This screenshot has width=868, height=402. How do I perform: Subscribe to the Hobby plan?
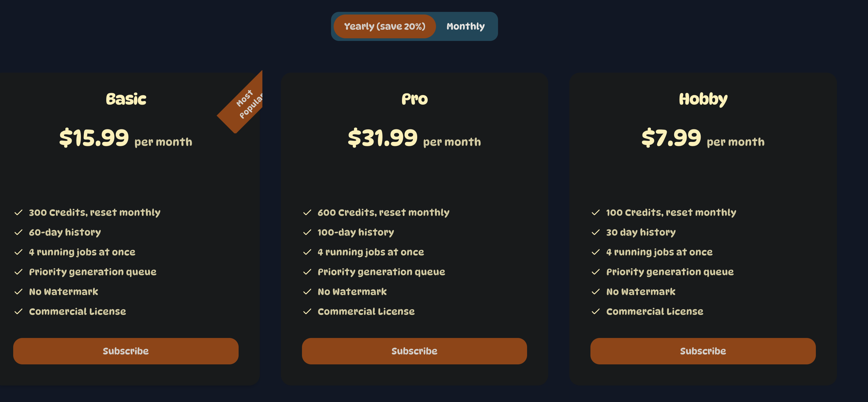pos(703,351)
